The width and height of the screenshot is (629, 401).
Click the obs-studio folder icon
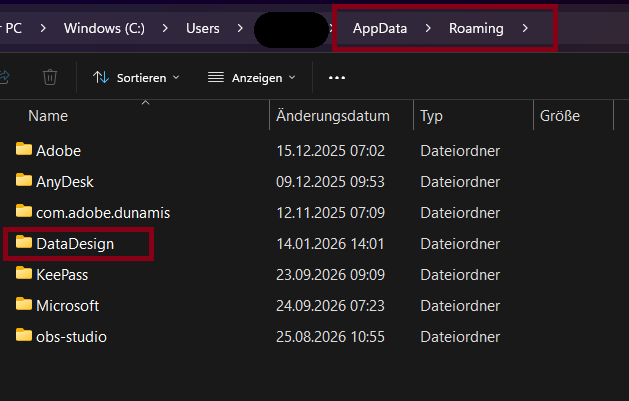point(24,335)
